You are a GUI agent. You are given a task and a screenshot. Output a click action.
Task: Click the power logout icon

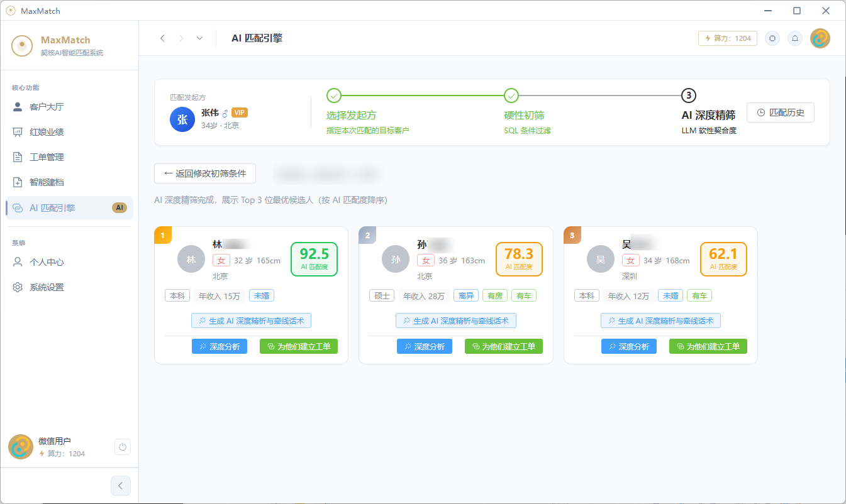[x=123, y=447]
